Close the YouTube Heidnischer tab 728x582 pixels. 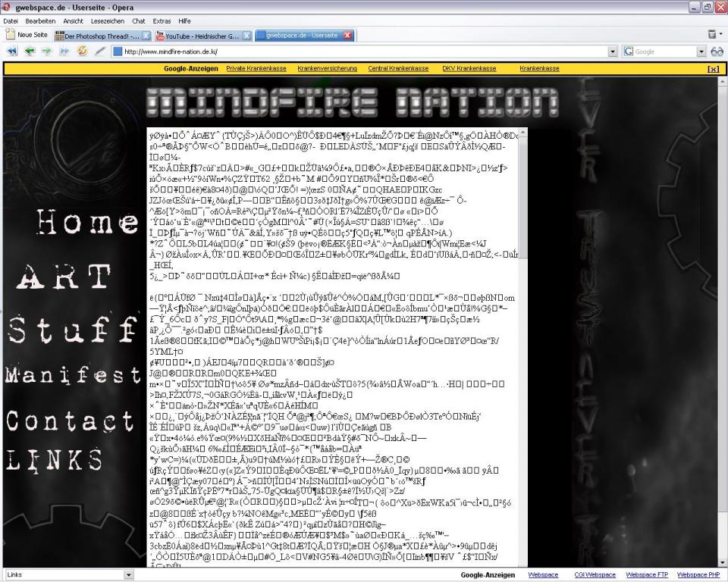[247, 36]
